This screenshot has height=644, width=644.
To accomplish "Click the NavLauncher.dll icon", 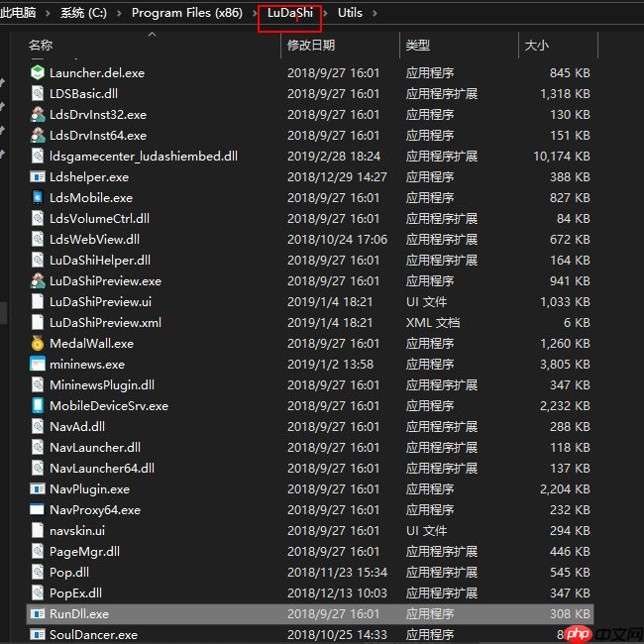I will point(38,447).
